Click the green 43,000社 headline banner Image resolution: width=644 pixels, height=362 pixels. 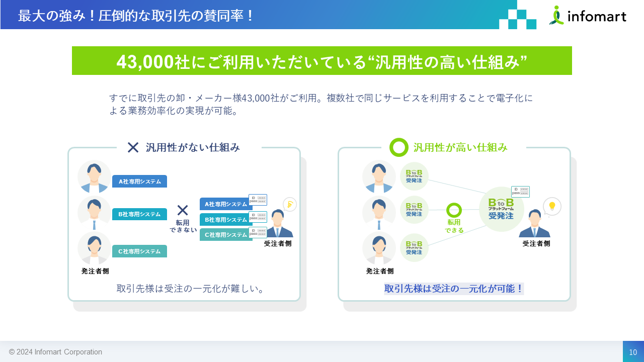point(321,61)
